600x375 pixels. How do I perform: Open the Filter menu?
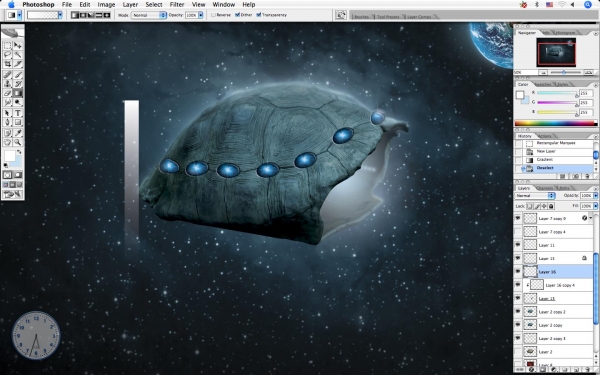[x=177, y=5]
